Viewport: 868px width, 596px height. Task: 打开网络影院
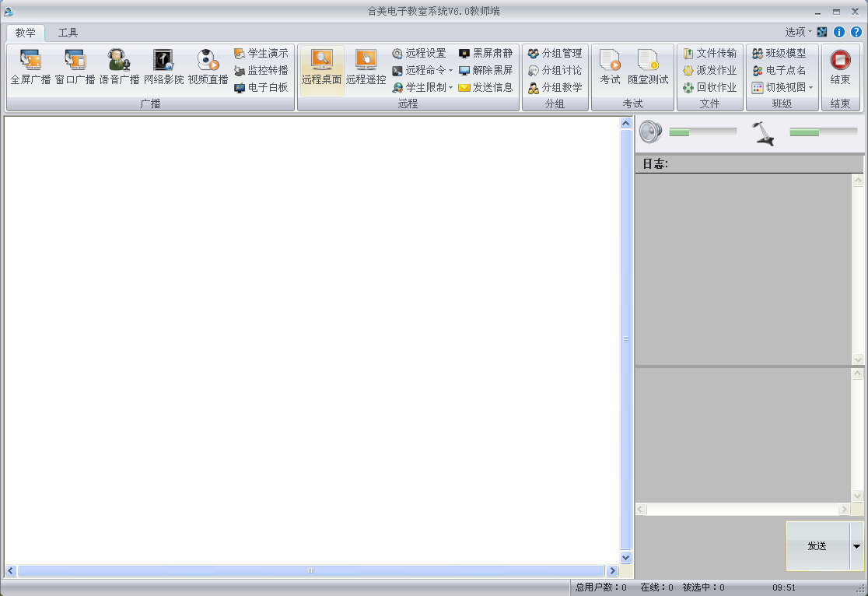coord(162,68)
